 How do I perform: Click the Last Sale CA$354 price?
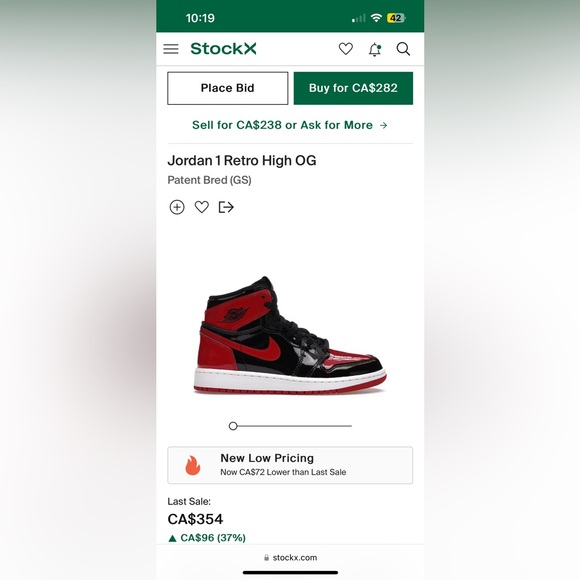195,519
